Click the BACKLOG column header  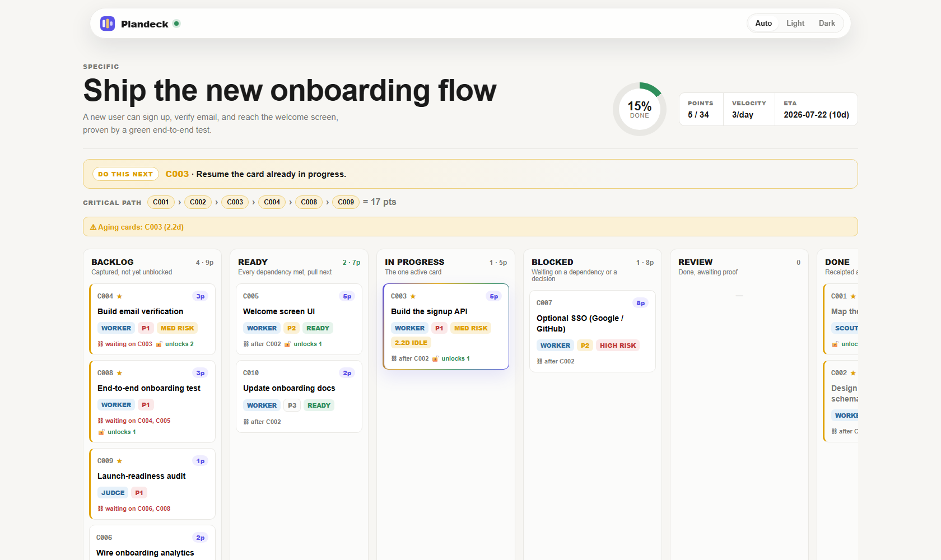113,262
